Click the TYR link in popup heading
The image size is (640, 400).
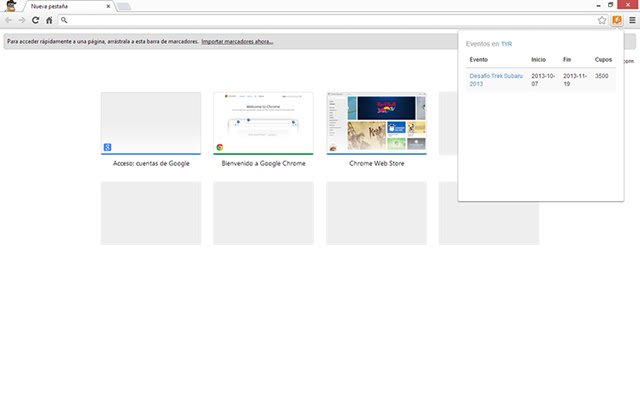tap(506, 44)
